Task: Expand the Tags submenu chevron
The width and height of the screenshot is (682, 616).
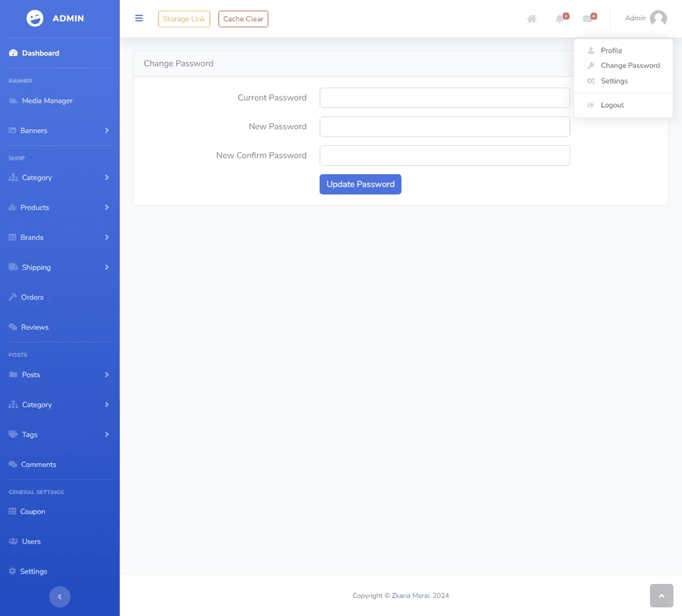Action: point(107,435)
